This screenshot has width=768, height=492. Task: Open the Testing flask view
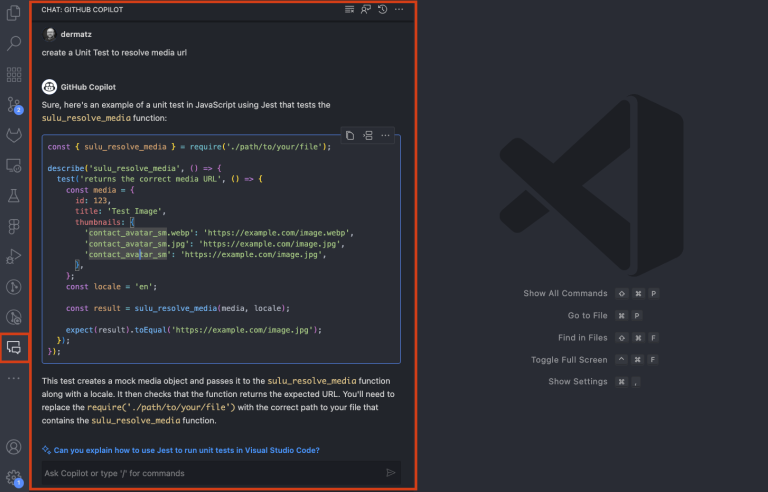[14, 196]
